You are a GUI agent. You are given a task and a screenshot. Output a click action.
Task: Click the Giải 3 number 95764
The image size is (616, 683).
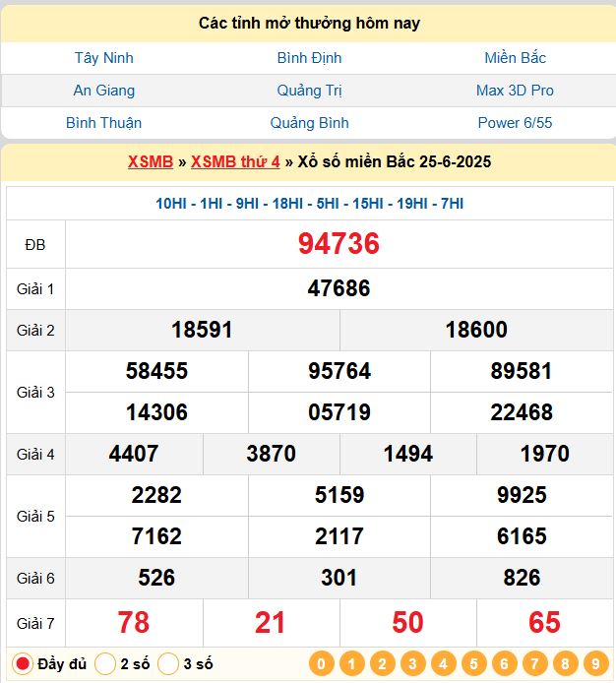coord(339,371)
